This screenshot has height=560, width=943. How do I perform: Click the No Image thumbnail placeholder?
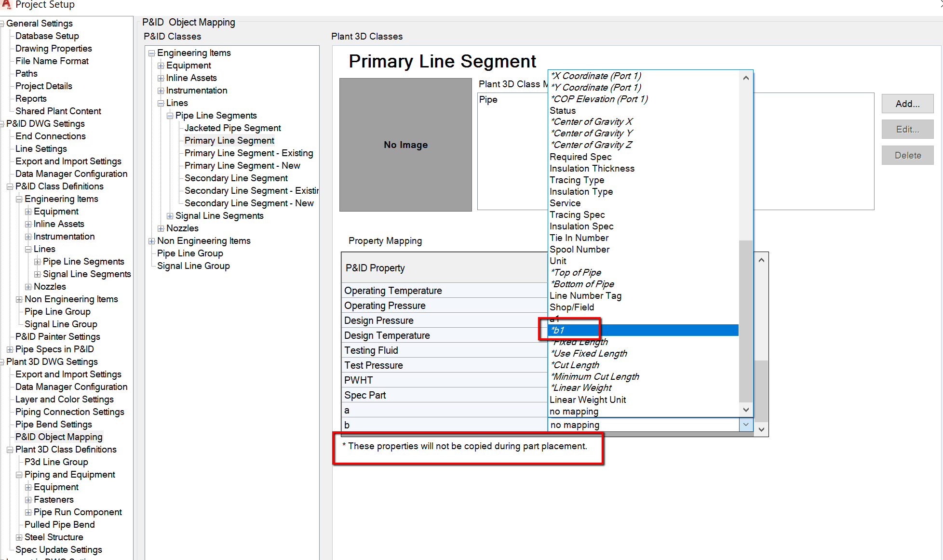click(405, 145)
